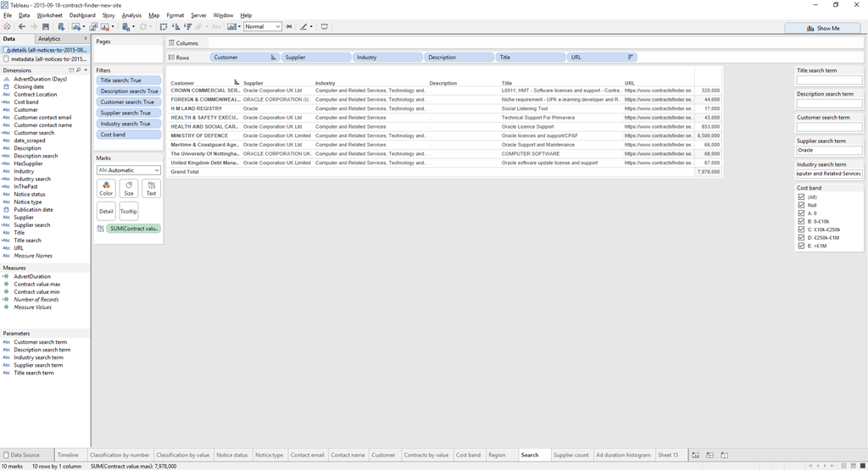This screenshot has height=470, width=868.
Task: Click the Detail mark card
Action: [x=106, y=211]
